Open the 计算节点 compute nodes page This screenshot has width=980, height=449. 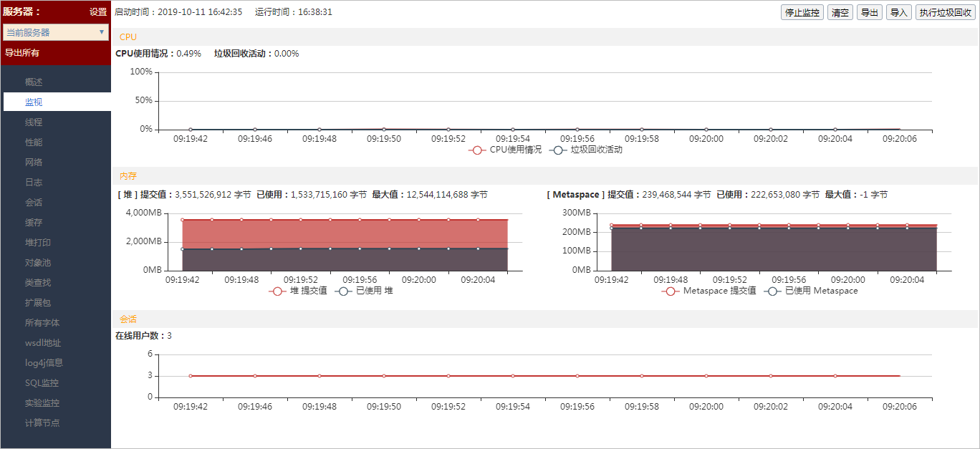(x=42, y=423)
